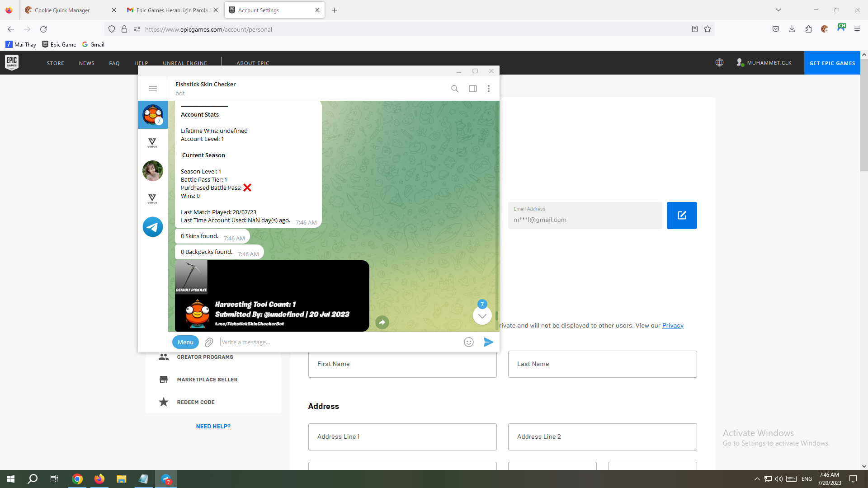This screenshot has width=868, height=488.
Task: Switch to the Epic Games Hesabı Gmail tab
Action: tap(172, 10)
